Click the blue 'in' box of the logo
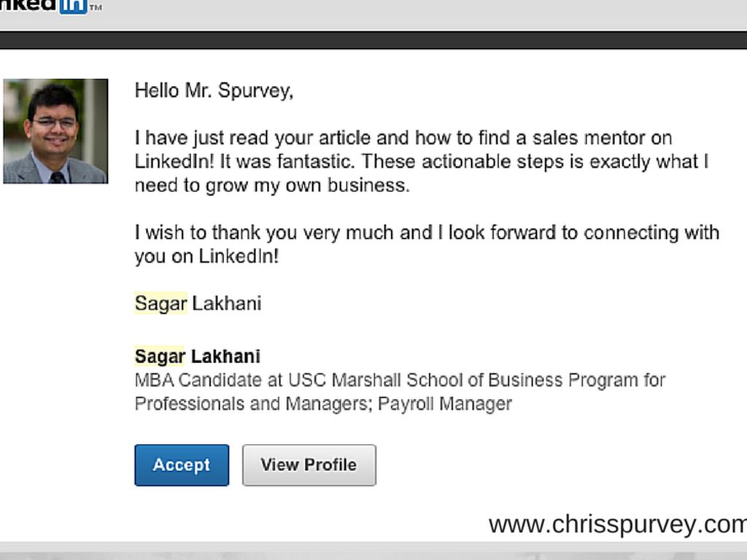This screenshot has width=747, height=560. click(73, 6)
